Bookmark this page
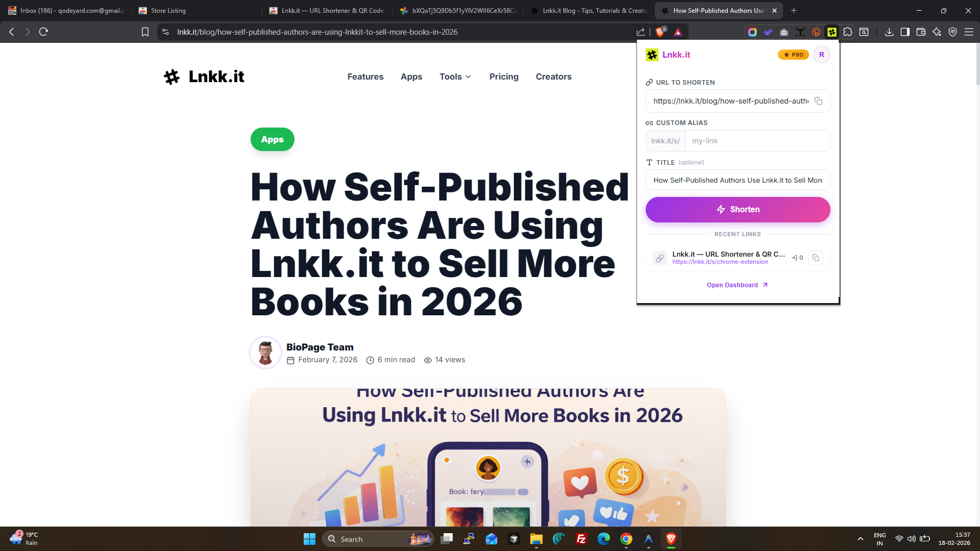980x551 pixels. (x=145, y=32)
